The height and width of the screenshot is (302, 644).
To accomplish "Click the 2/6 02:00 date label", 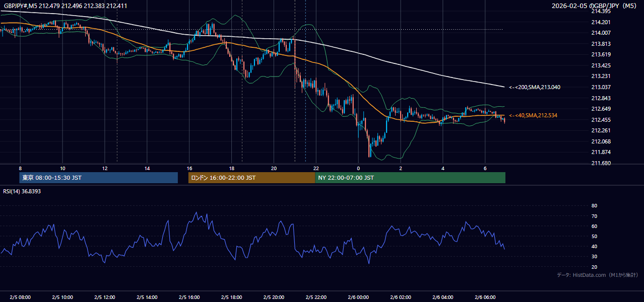I will coord(401,297).
